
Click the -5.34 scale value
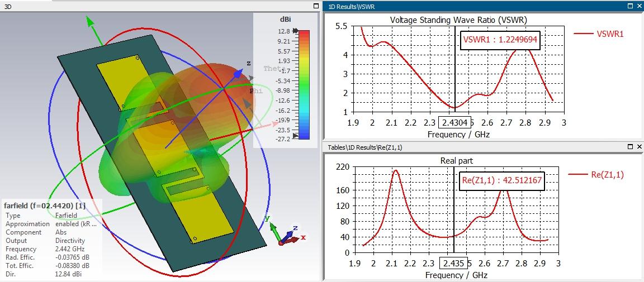(x=283, y=80)
